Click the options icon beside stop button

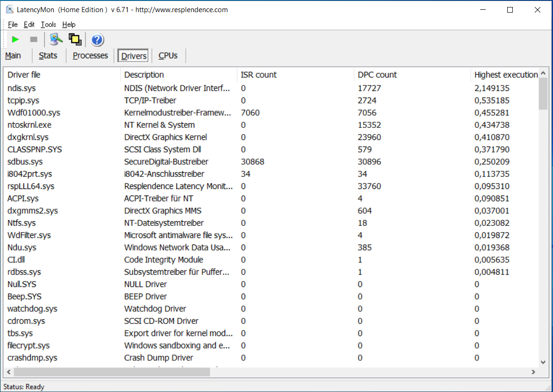point(56,40)
